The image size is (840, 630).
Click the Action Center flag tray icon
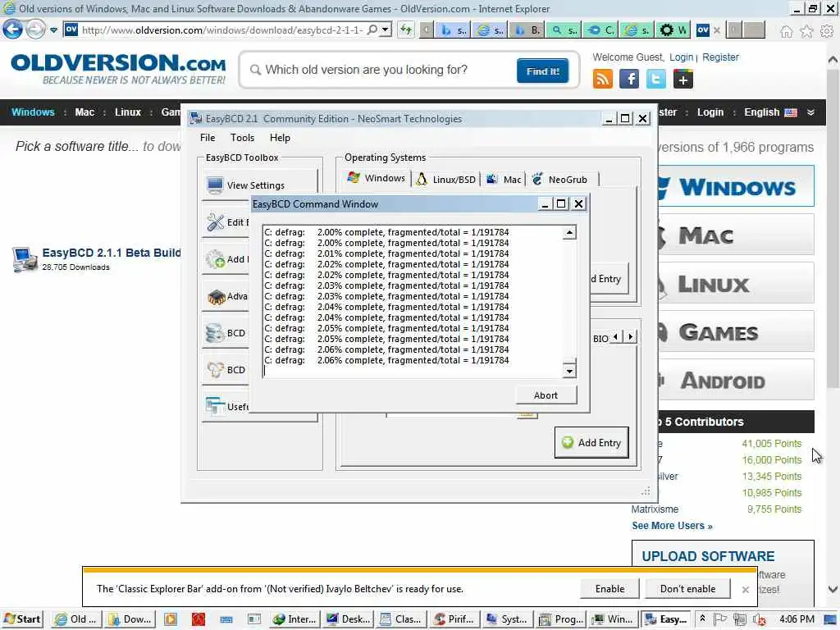(720, 619)
